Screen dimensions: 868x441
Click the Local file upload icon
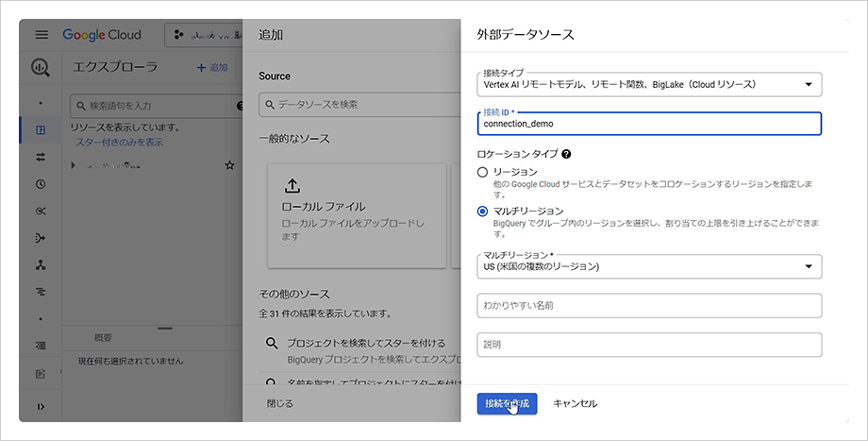[292, 186]
